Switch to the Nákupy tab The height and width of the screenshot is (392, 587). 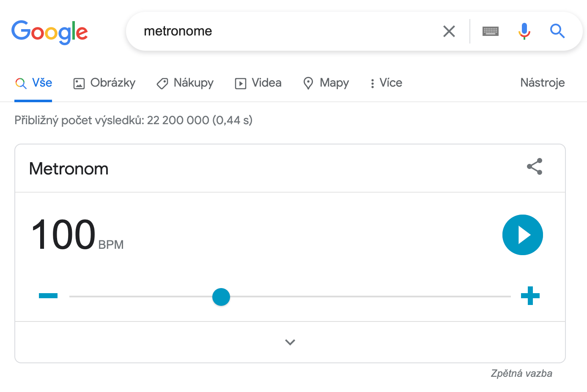click(x=185, y=83)
